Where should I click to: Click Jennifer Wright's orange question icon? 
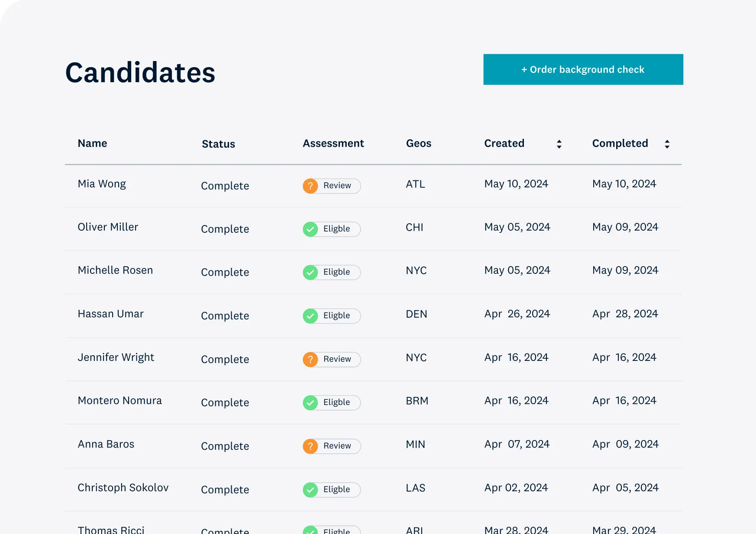[x=310, y=360]
